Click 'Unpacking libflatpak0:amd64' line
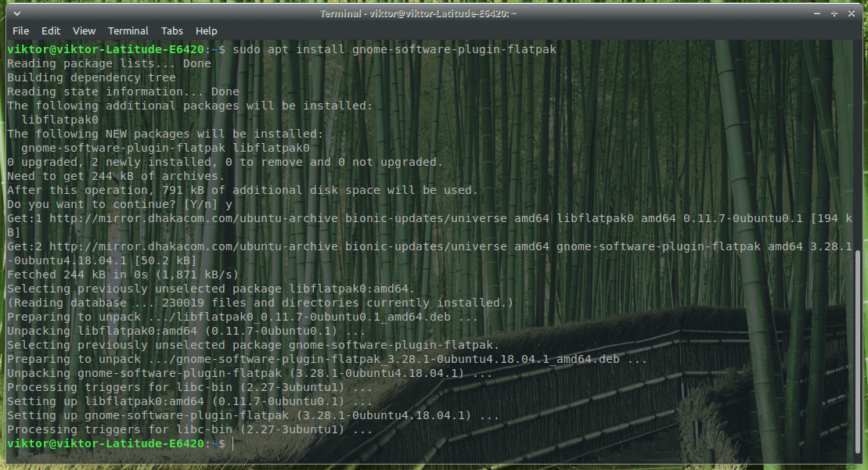Image resolution: width=868 pixels, height=470 pixels. click(186, 332)
